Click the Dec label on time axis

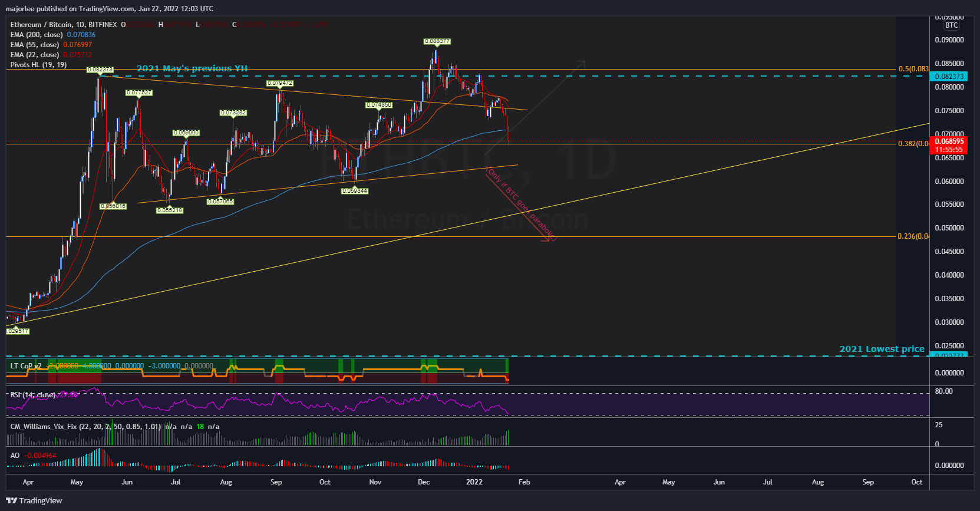pos(424,482)
